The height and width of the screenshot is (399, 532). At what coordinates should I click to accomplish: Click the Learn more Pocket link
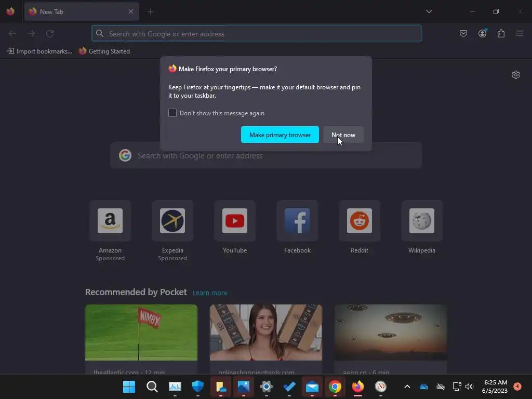(210, 293)
